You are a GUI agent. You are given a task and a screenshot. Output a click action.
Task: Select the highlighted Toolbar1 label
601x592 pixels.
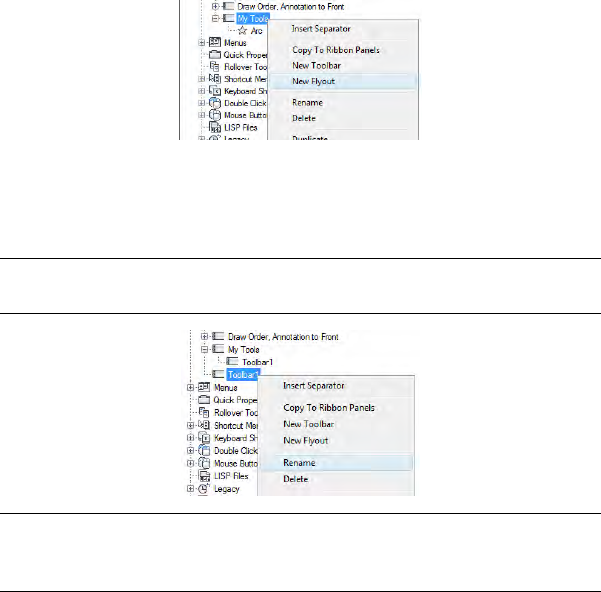tap(243, 374)
